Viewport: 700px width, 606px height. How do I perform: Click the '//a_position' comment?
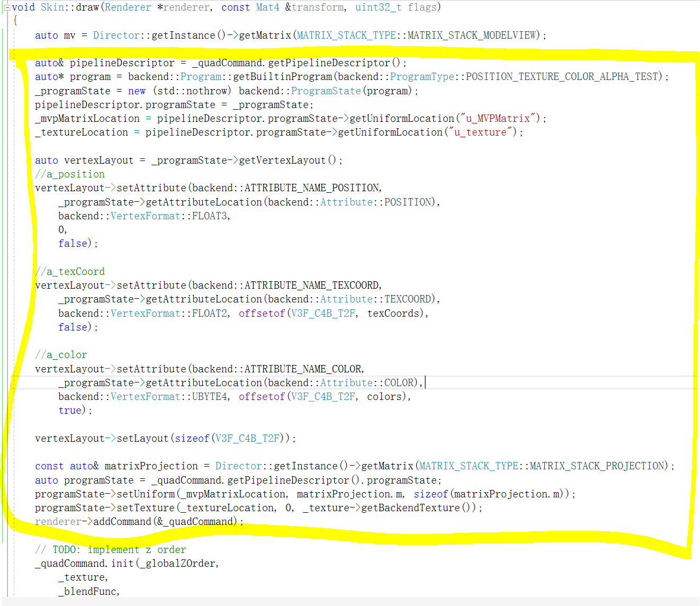(70, 174)
